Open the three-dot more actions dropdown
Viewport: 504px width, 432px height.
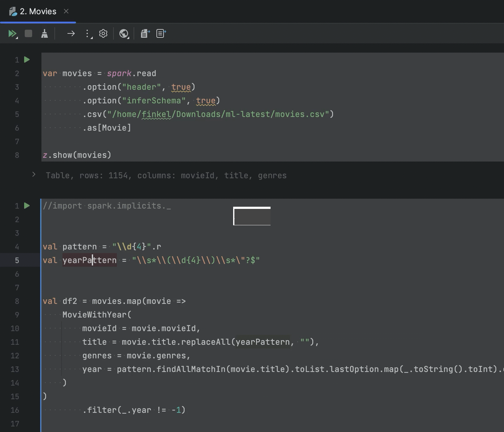pos(88,33)
